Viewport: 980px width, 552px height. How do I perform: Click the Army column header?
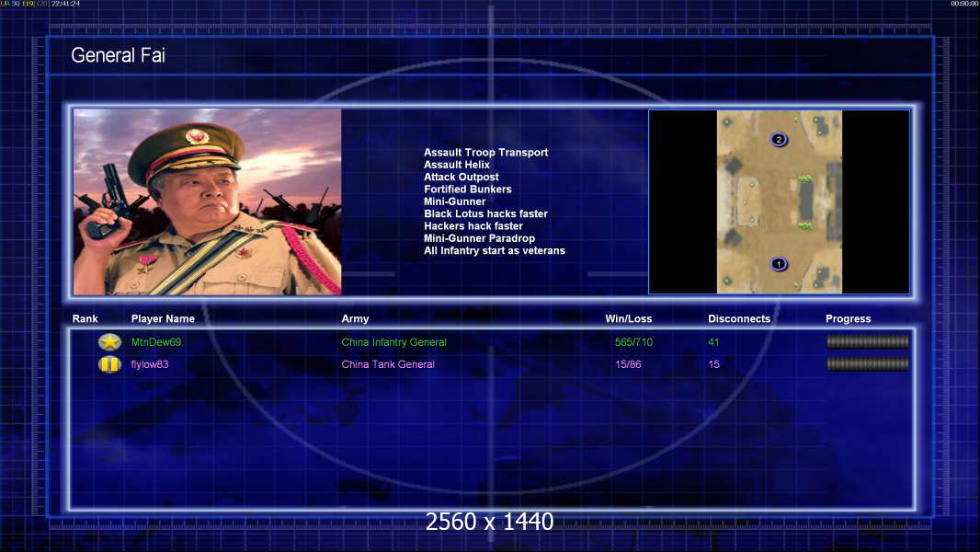(x=355, y=319)
